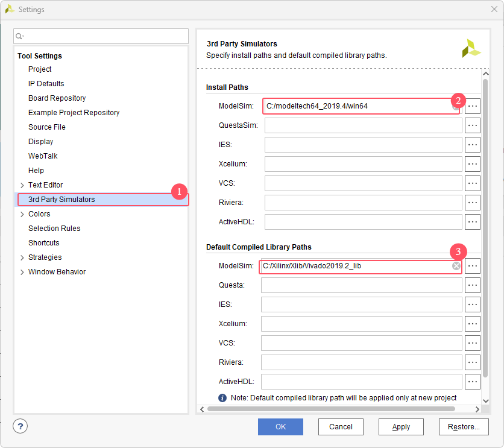Image resolution: width=504 pixels, height=448 pixels.
Task: Browse for Questa compiled library path
Action: click(x=472, y=285)
